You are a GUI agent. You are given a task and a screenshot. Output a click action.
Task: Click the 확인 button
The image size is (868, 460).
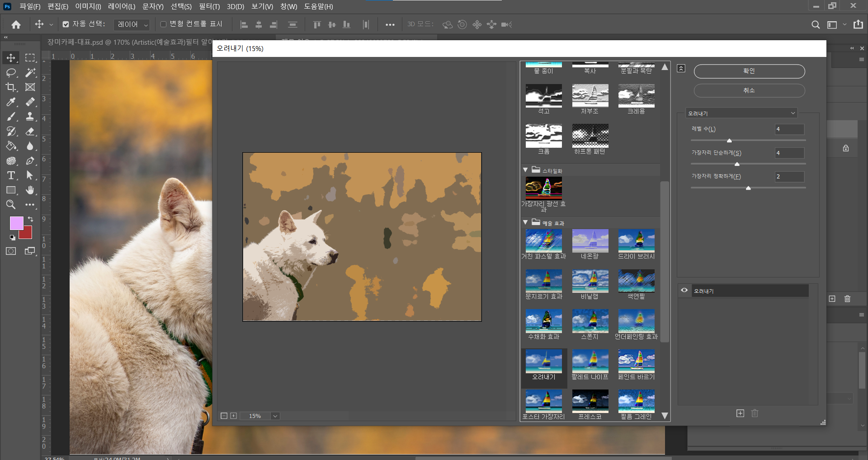point(749,71)
